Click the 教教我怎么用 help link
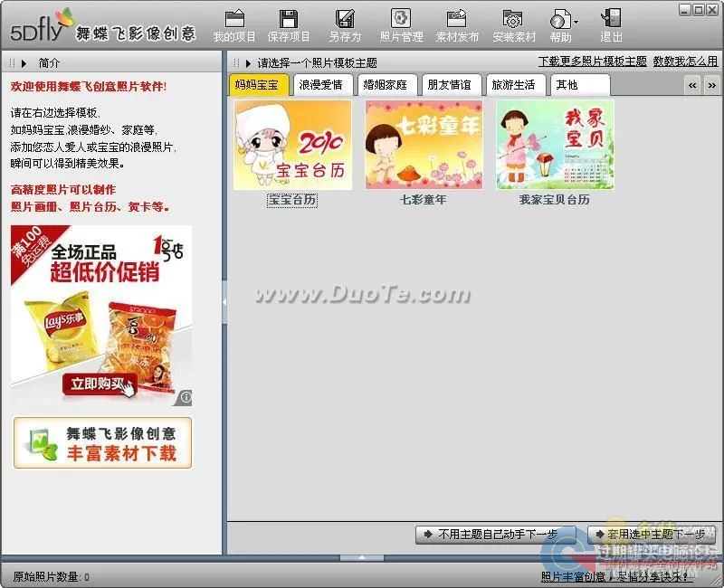Screen dimensions: 724x588 [687, 62]
